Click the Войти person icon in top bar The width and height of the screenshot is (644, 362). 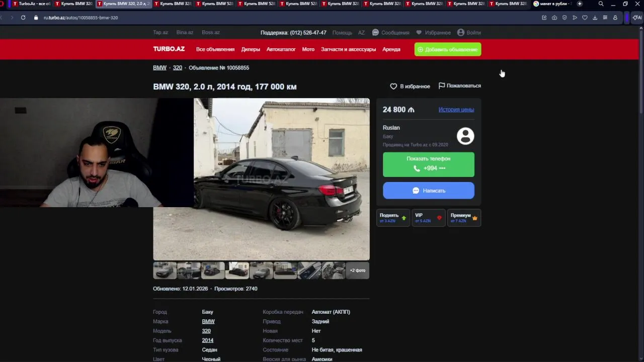point(460,32)
